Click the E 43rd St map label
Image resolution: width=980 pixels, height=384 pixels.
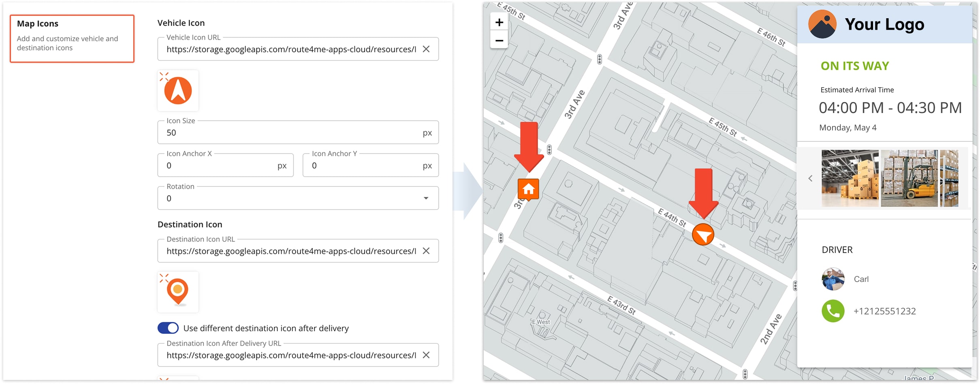621,305
